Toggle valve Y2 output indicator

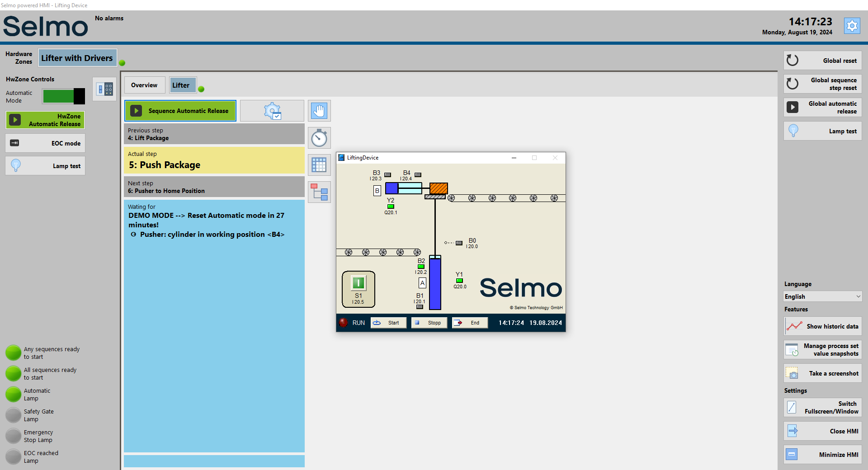[391, 207]
